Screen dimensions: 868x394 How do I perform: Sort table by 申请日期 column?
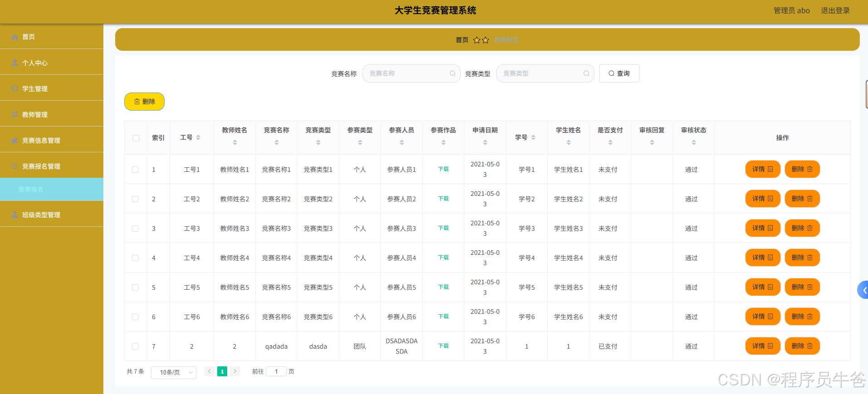[x=485, y=142]
